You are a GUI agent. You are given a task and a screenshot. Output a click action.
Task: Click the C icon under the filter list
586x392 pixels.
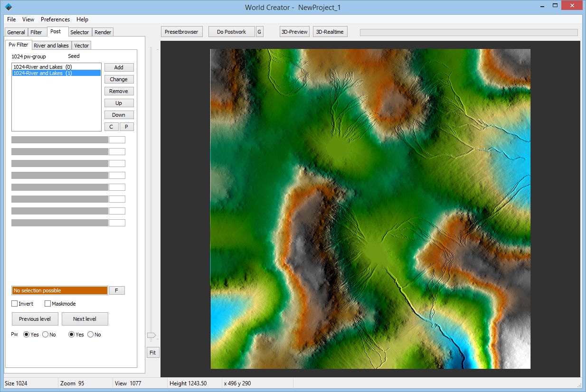(112, 126)
